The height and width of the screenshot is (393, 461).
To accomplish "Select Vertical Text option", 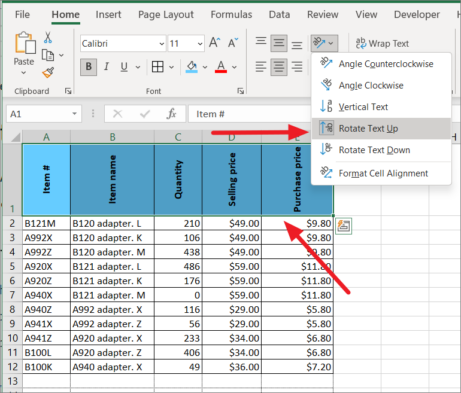I will [381, 107].
